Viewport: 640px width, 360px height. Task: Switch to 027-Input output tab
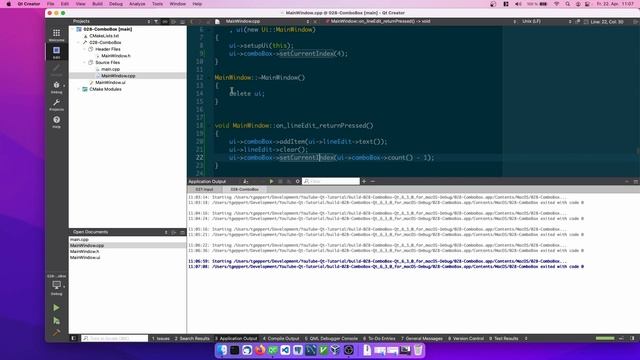204,189
